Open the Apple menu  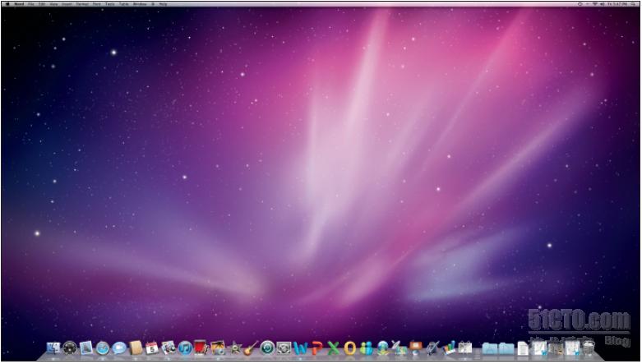point(7,4)
